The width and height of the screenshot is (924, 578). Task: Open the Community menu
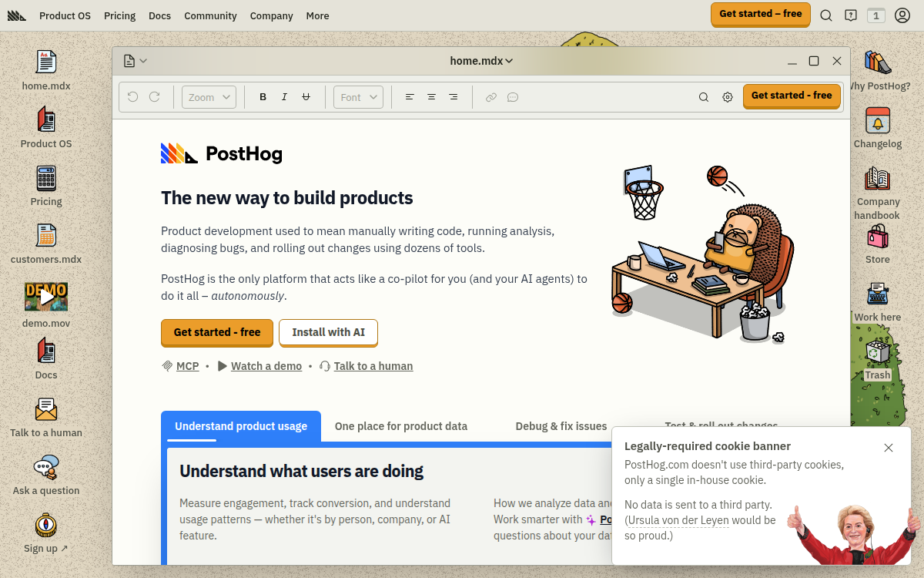[210, 15]
